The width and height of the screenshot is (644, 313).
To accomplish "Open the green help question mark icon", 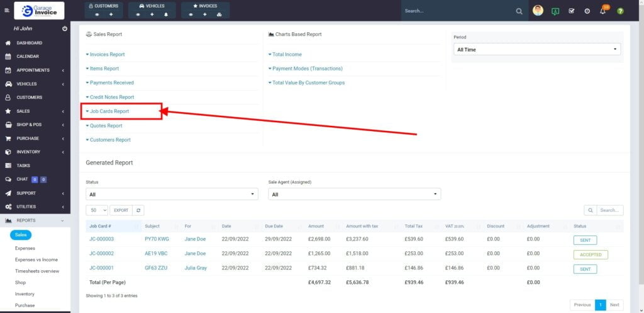I will point(620,11).
